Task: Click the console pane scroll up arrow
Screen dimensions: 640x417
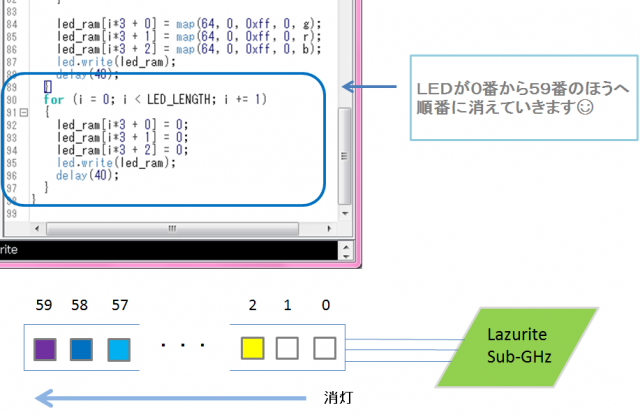Action: [x=346, y=247]
